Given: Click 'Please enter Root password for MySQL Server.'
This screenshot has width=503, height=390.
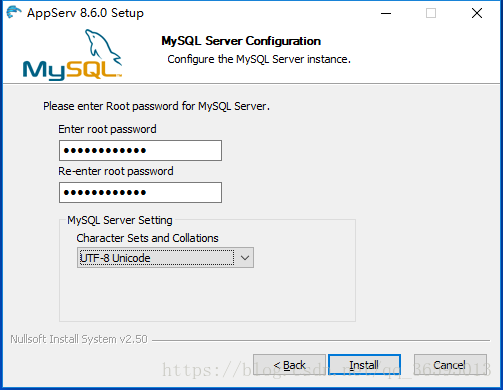Looking at the screenshot, I should pyautogui.click(x=156, y=106).
